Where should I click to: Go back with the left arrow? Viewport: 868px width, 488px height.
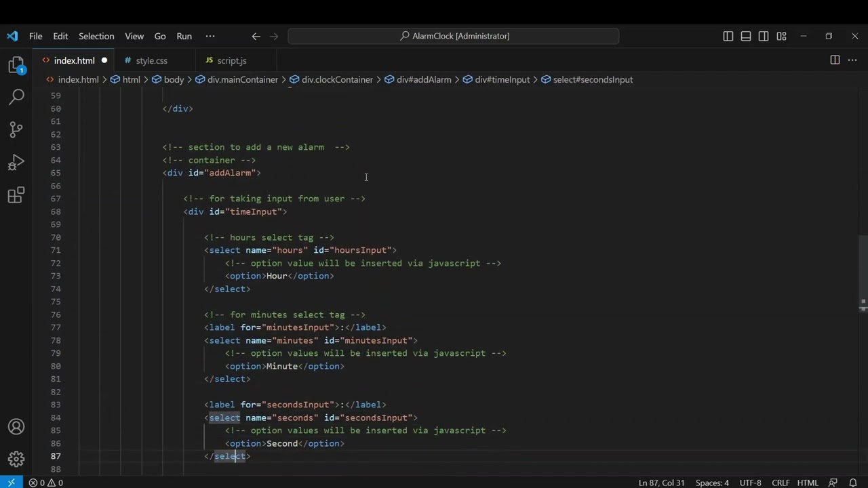[256, 36]
